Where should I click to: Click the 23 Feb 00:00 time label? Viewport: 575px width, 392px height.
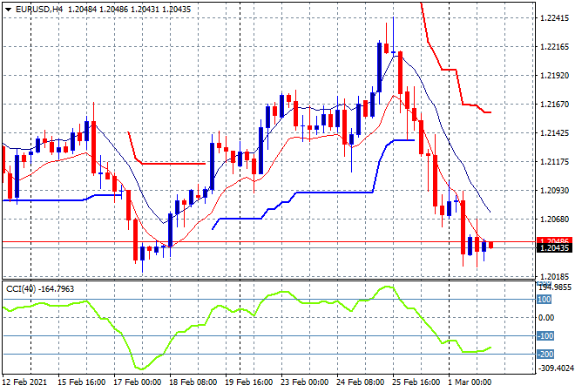coord(304,382)
